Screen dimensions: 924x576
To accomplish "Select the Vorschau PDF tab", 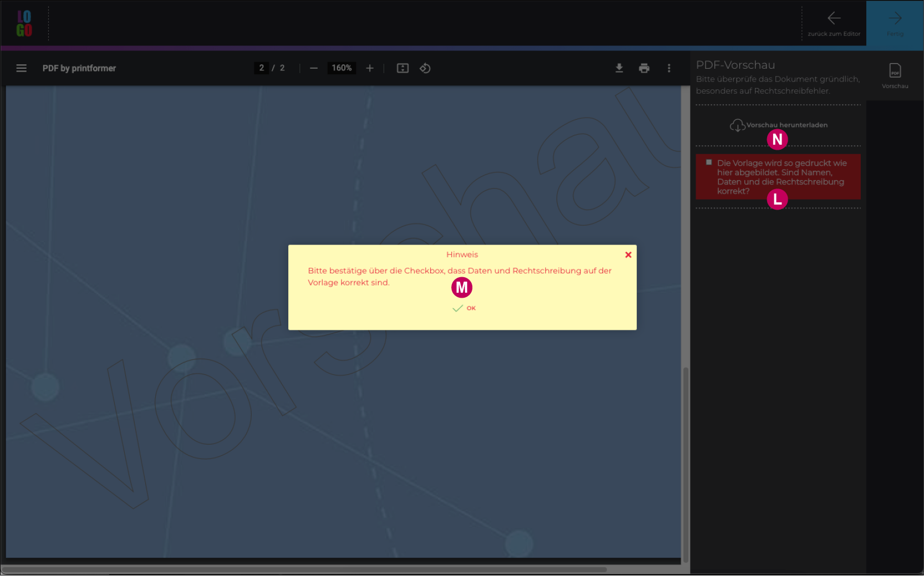I will pyautogui.click(x=895, y=75).
